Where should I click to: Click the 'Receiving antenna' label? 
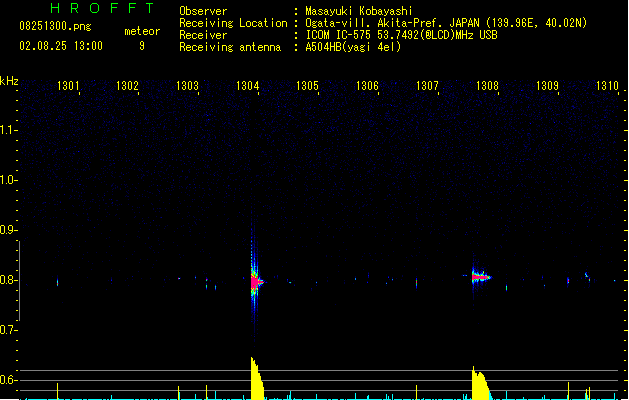pyautogui.click(x=230, y=47)
